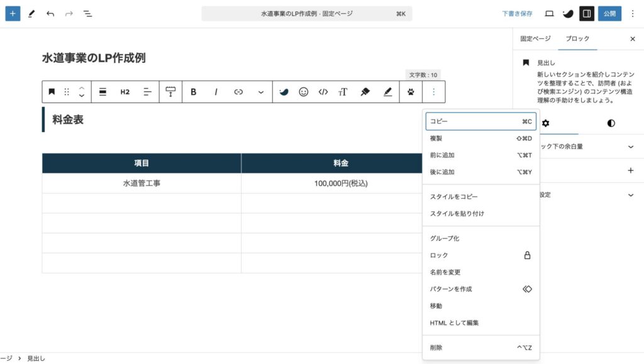Toggle italic formatting
The height and width of the screenshot is (364, 644).
(x=216, y=92)
